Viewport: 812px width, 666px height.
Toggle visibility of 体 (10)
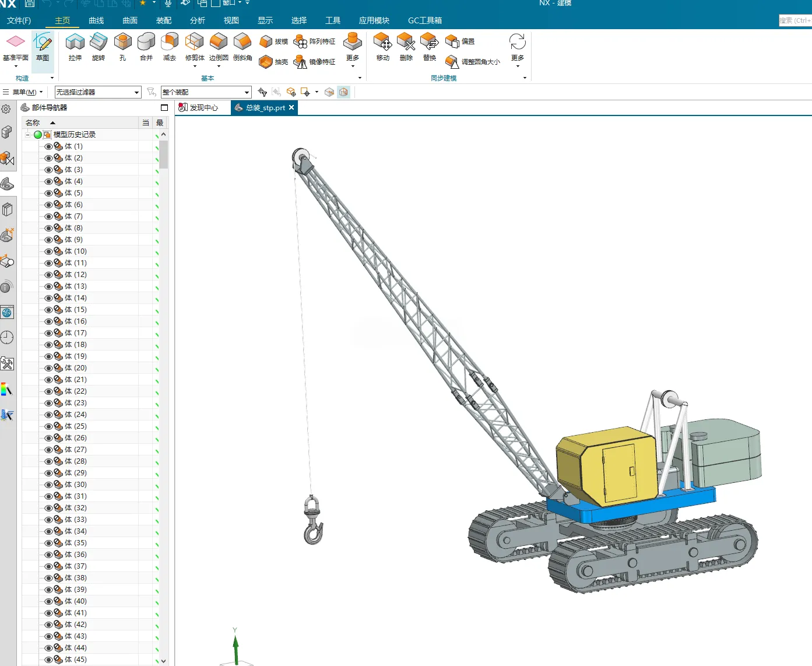(48, 251)
